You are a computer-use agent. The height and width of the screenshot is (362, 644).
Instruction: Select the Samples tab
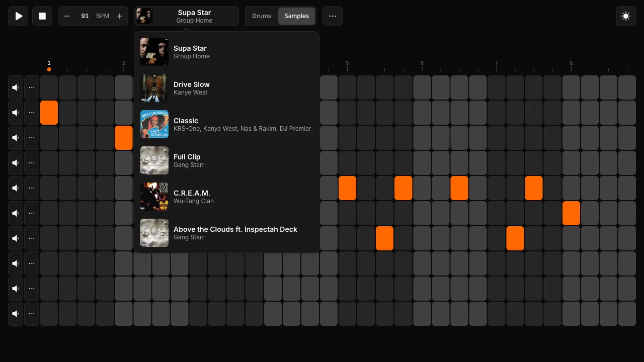296,16
